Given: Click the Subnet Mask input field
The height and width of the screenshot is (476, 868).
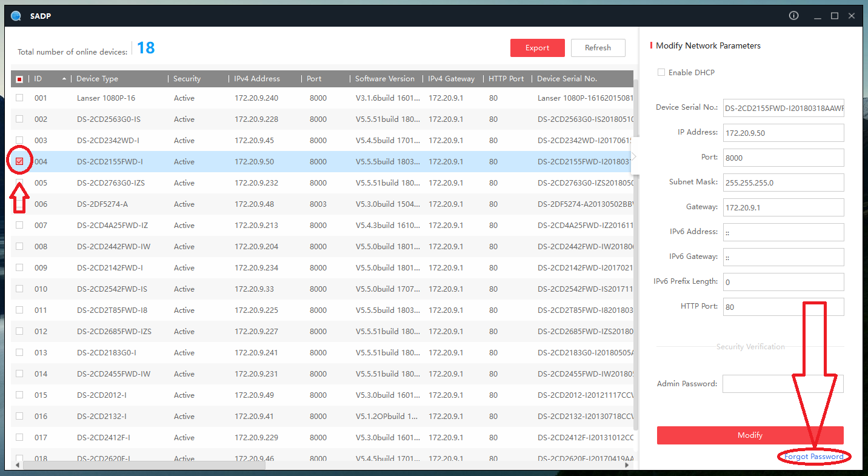Looking at the screenshot, I should pos(783,183).
